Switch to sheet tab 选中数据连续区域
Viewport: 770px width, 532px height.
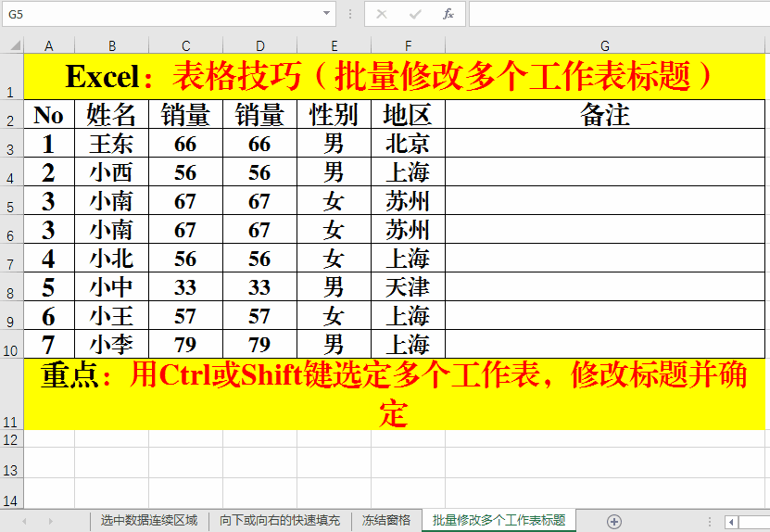click(x=149, y=520)
